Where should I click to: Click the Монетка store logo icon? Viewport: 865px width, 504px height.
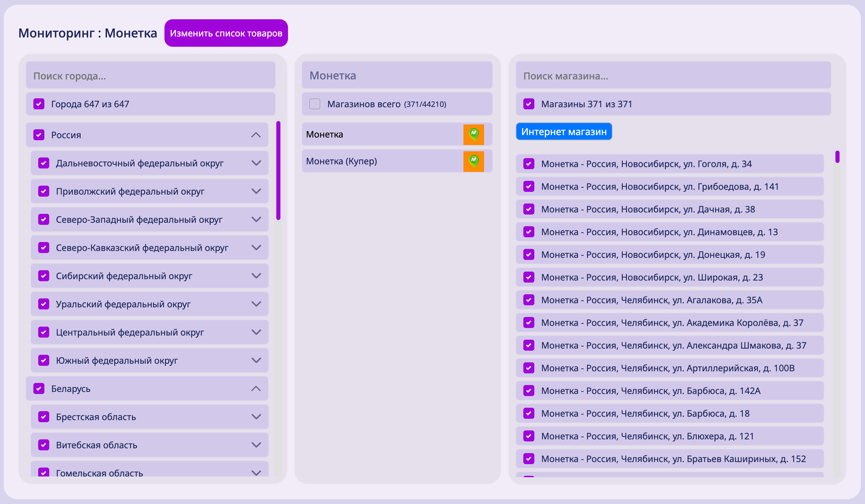[x=473, y=134]
